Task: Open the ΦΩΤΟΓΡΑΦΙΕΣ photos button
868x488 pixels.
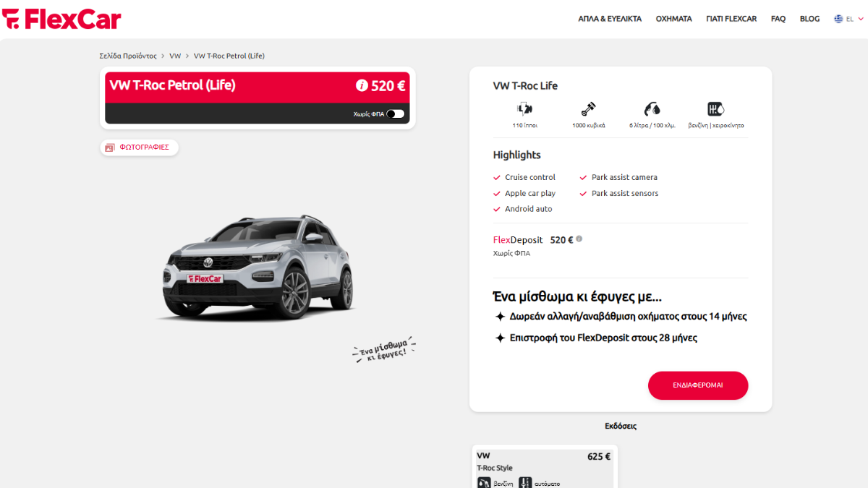Action: 139,147
